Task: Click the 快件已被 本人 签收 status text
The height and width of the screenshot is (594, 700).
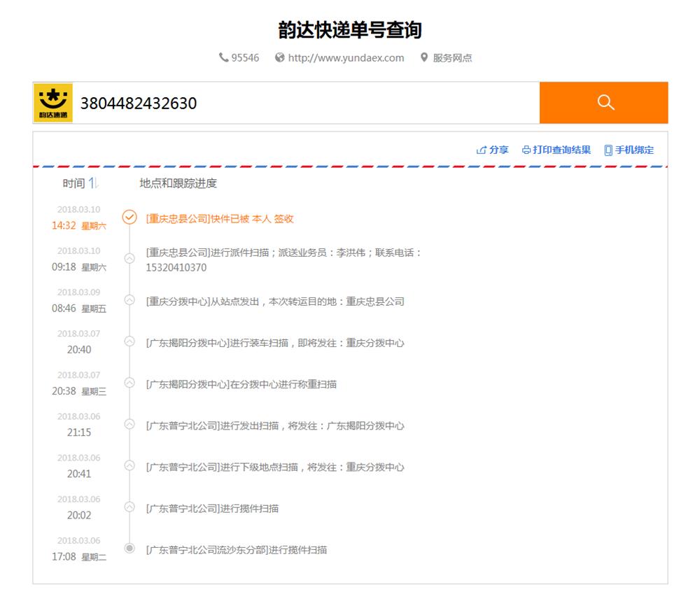Action: [252, 219]
